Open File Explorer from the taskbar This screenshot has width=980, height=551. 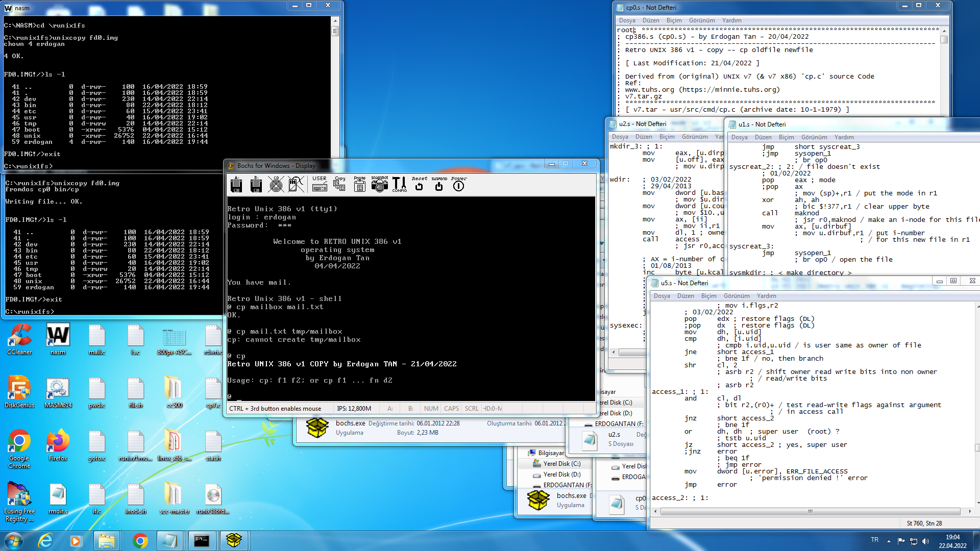(107, 540)
